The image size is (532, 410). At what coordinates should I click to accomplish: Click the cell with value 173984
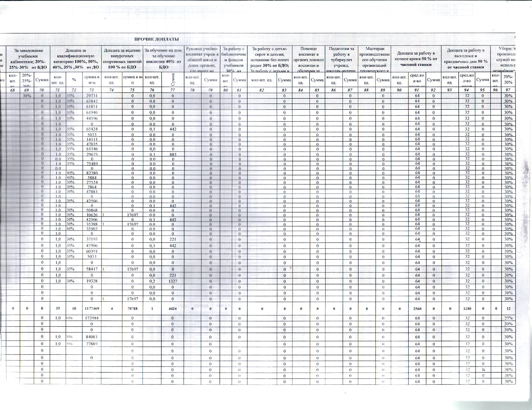(x=91, y=318)
